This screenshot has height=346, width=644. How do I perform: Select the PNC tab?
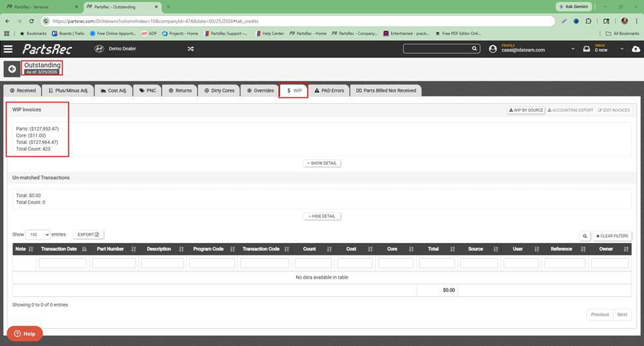pyautogui.click(x=147, y=90)
